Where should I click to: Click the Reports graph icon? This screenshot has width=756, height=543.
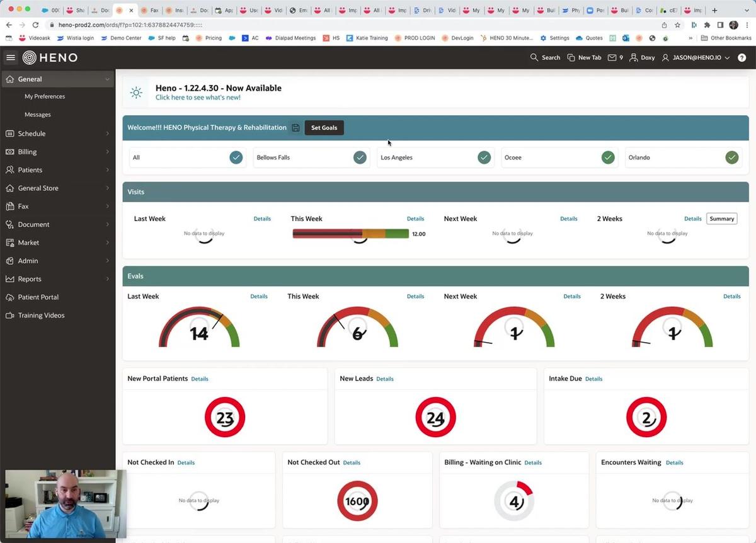[x=9, y=278]
